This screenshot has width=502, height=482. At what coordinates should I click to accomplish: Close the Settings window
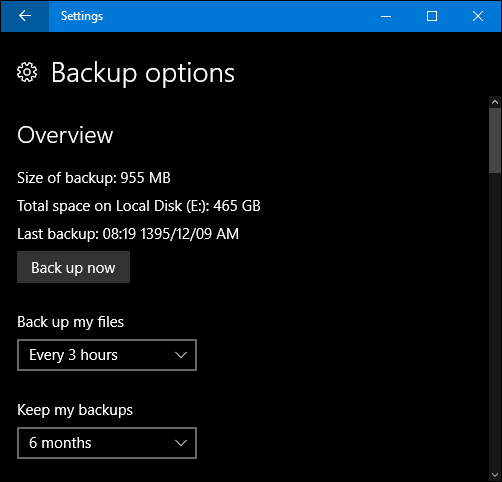coord(478,16)
